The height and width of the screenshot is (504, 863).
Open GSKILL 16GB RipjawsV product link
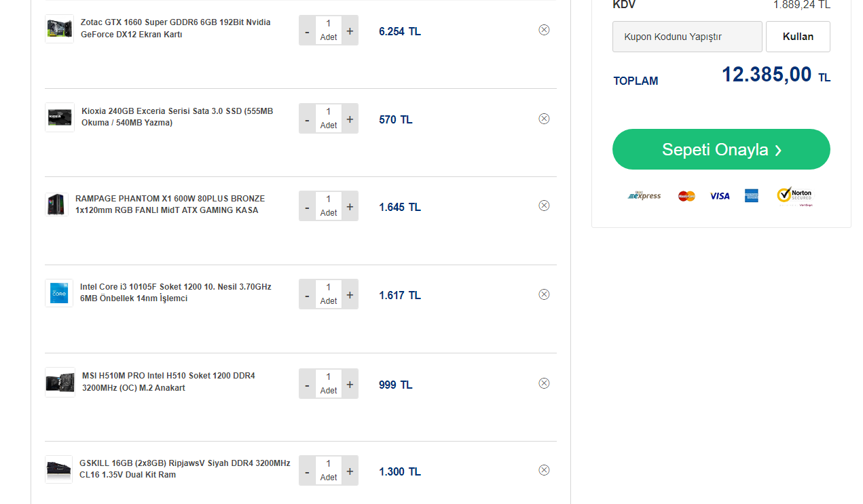point(184,469)
